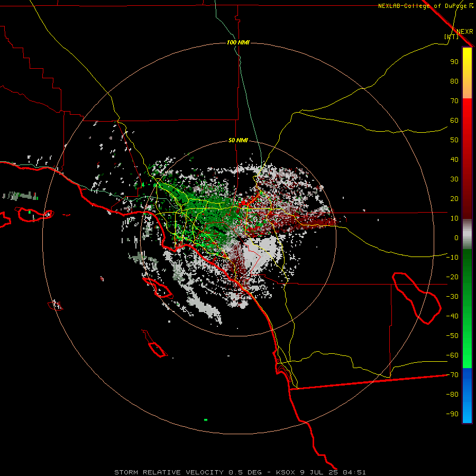The height and width of the screenshot is (476, 476).
Task: Click the -50 value on the velocity scale
Action: [x=452, y=336]
